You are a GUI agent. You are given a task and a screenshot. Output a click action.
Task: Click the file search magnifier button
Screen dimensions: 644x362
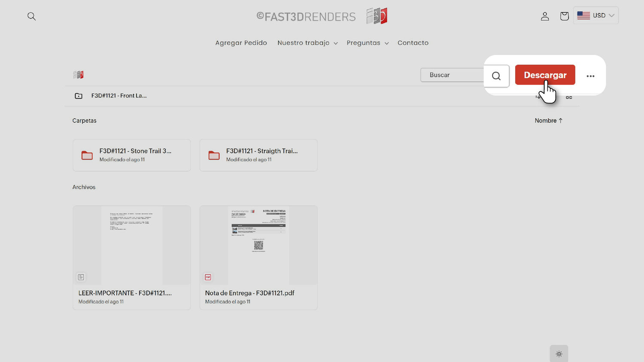pos(496,76)
